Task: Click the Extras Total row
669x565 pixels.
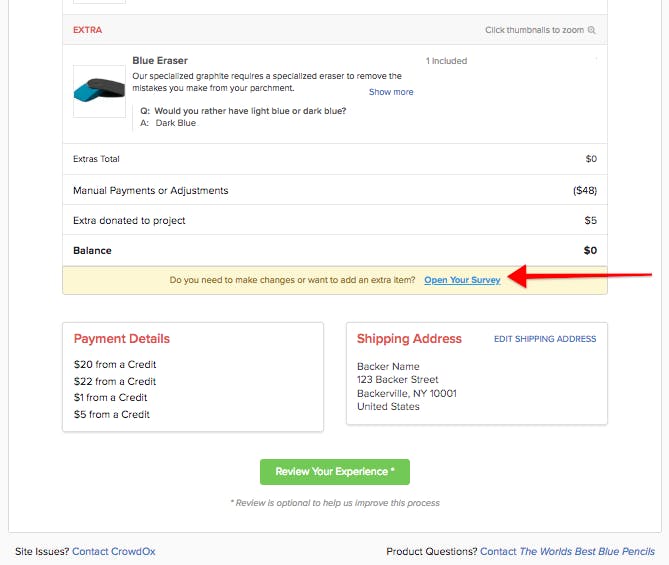Action: click(x=335, y=159)
